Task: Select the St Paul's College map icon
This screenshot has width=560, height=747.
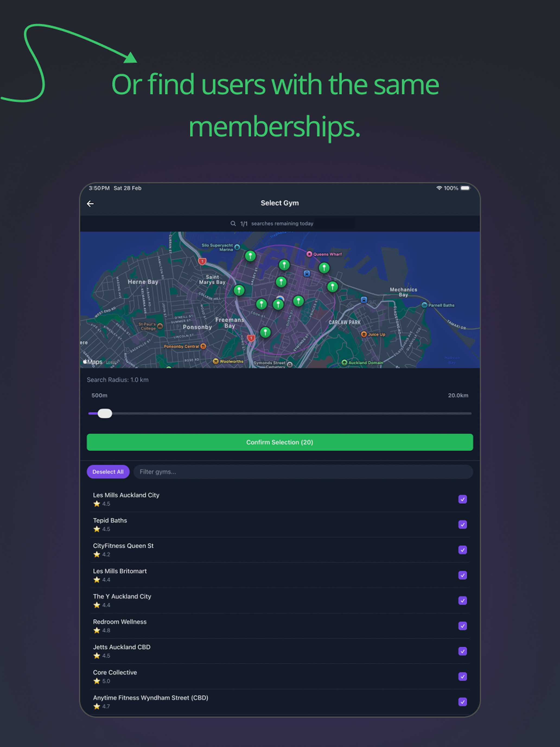Action: point(160,326)
